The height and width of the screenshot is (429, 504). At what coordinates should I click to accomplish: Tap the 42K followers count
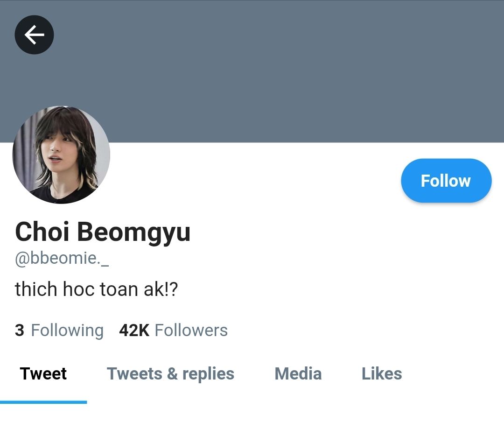click(x=134, y=330)
